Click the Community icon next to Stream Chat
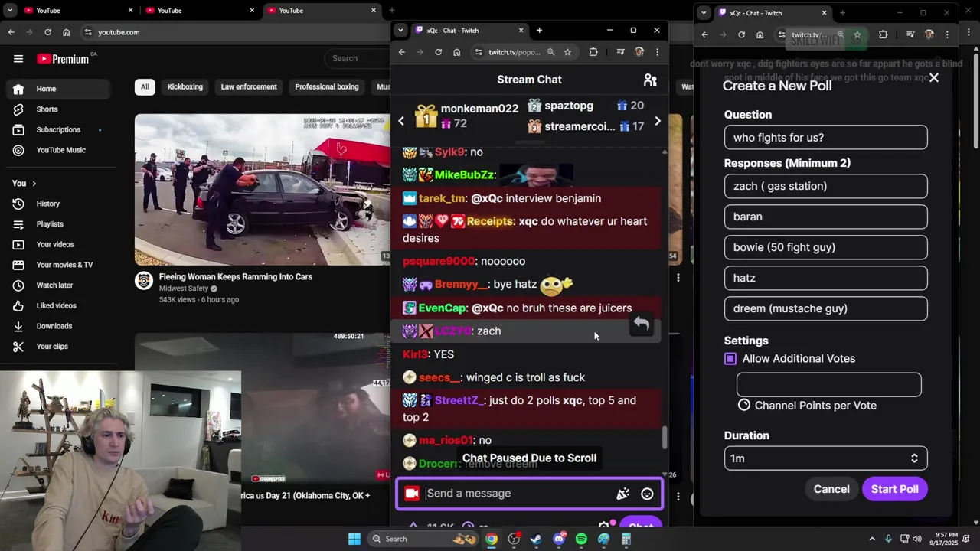This screenshot has height=551, width=980. (x=650, y=80)
